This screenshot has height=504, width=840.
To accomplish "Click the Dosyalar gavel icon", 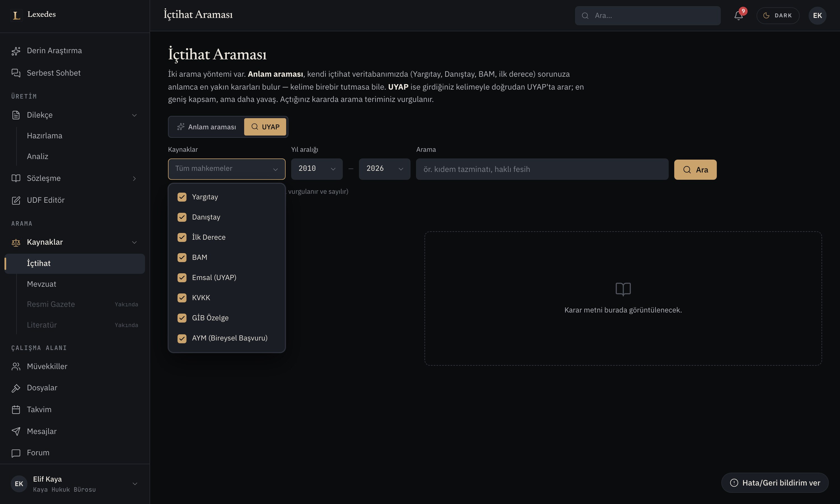I will [16, 388].
